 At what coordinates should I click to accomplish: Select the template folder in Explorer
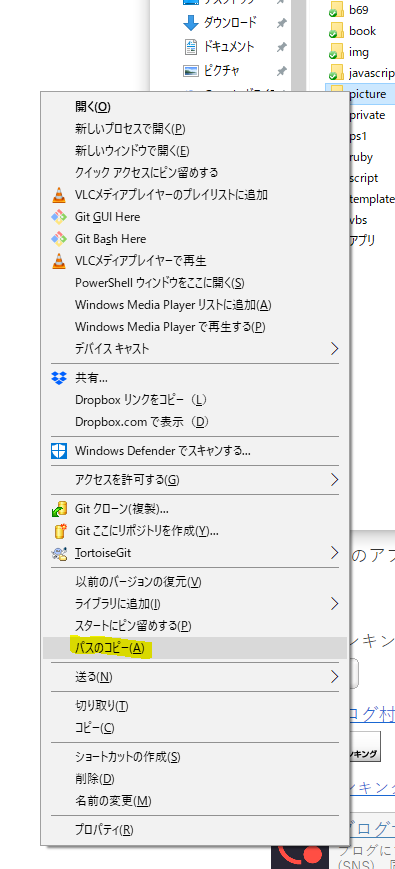[372, 199]
